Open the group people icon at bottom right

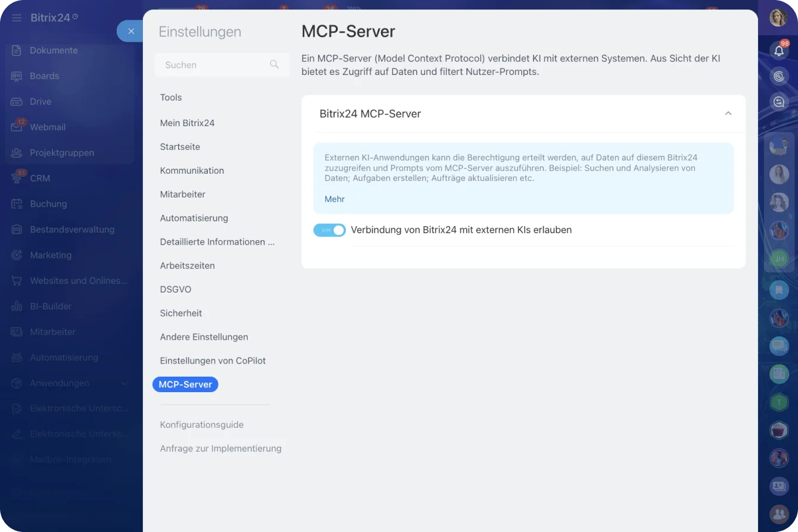pyautogui.click(x=779, y=514)
